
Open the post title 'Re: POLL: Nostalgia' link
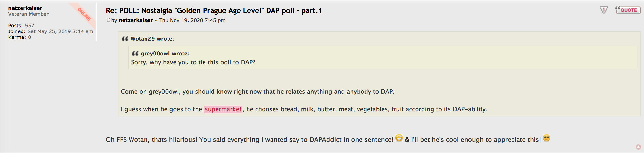point(214,10)
